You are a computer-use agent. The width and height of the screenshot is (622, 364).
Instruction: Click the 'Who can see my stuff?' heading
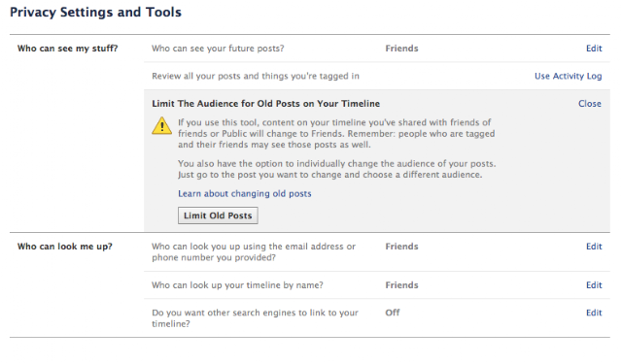(x=67, y=49)
